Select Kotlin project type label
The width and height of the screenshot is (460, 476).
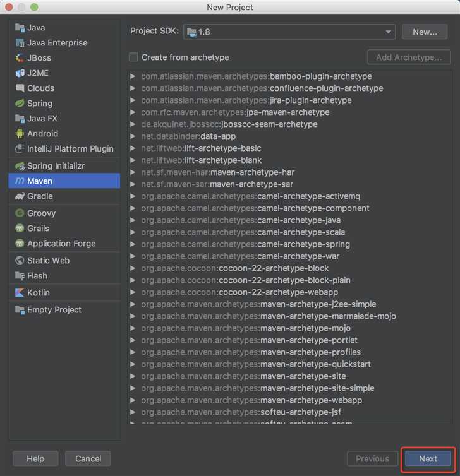coord(39,293)
